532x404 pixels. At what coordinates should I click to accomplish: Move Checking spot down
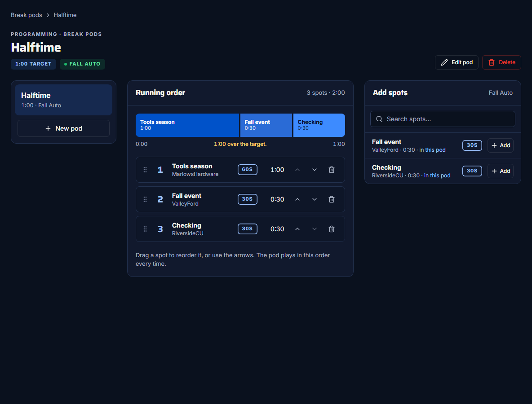(315, 229)
